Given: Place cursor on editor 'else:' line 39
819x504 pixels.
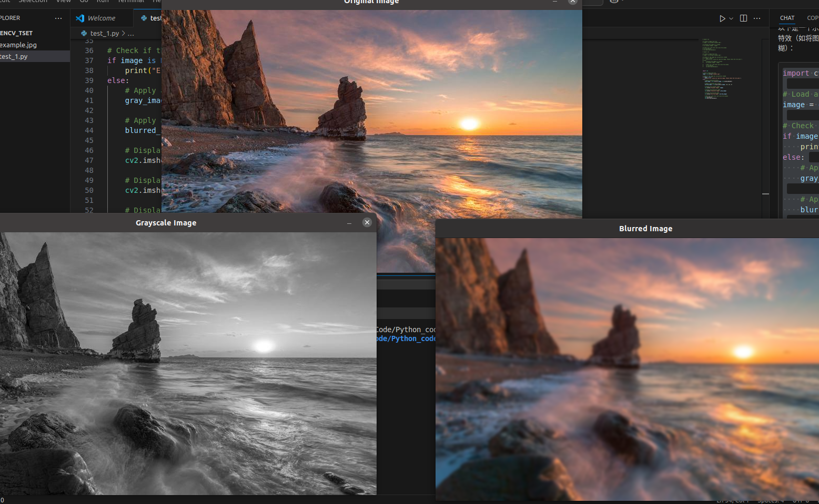Looking at the screenshot, I should point(118,80).
